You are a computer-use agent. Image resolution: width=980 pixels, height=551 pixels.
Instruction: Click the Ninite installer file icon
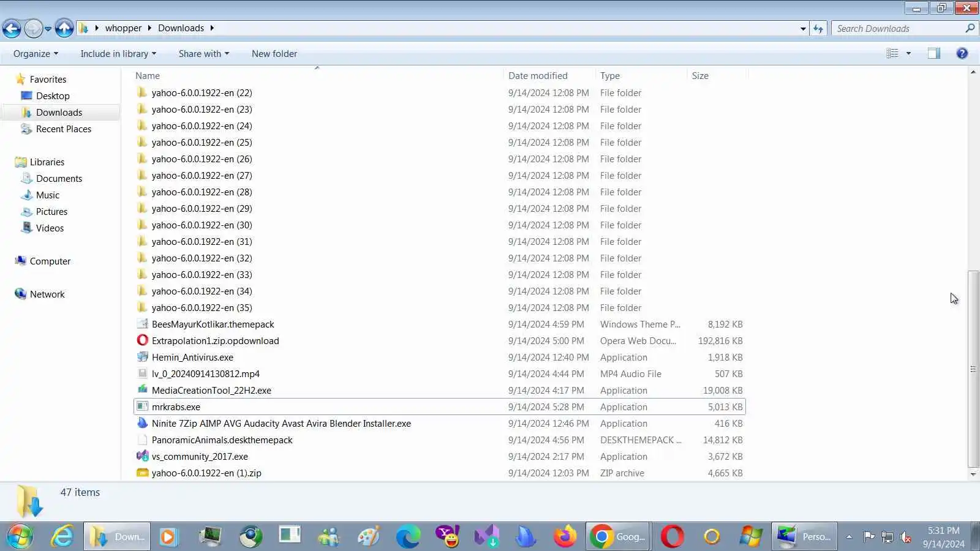[143, 423]
